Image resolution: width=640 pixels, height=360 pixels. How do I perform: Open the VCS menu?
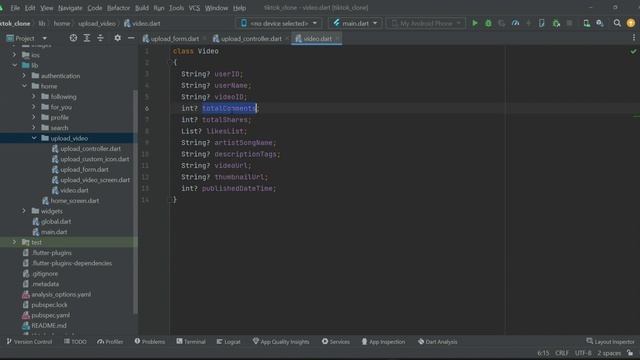point(194,8)
